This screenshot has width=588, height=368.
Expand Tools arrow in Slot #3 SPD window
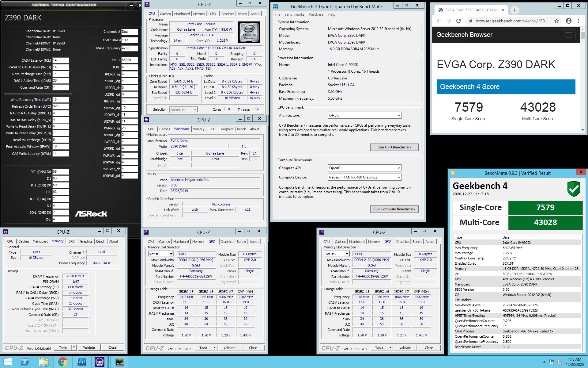[390, 348]
